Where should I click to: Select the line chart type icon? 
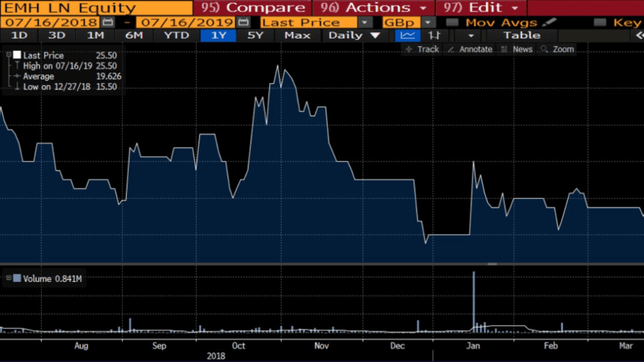click(407, 36)
